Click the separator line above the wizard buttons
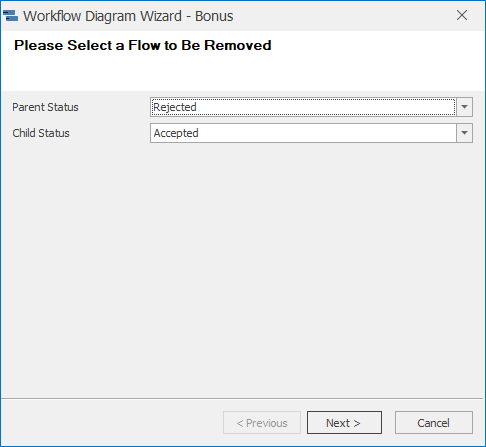 pyautogui.click(x=242, y=398)
